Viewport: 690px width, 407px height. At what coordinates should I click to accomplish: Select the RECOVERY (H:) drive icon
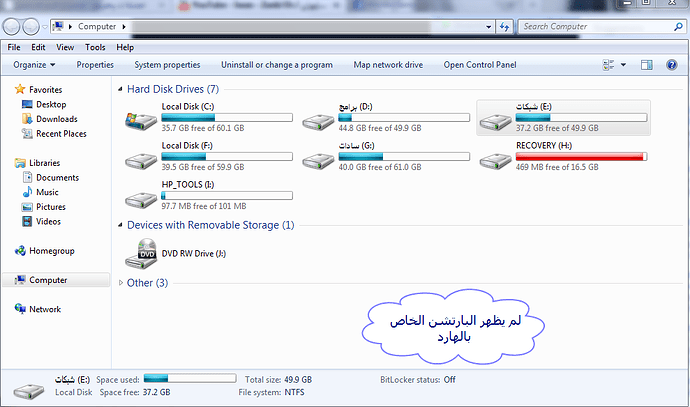[x=495, y=161]
